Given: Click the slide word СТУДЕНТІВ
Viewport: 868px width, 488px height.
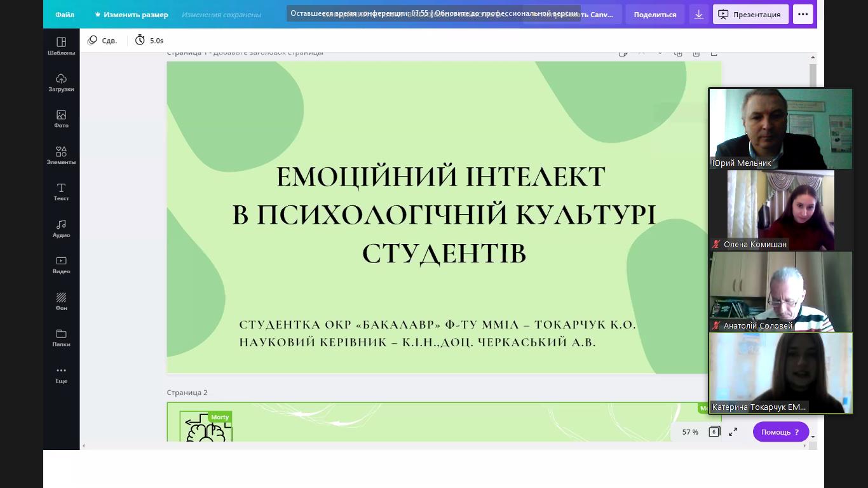Looking at the screenshot, I should [x=444, y=253].
